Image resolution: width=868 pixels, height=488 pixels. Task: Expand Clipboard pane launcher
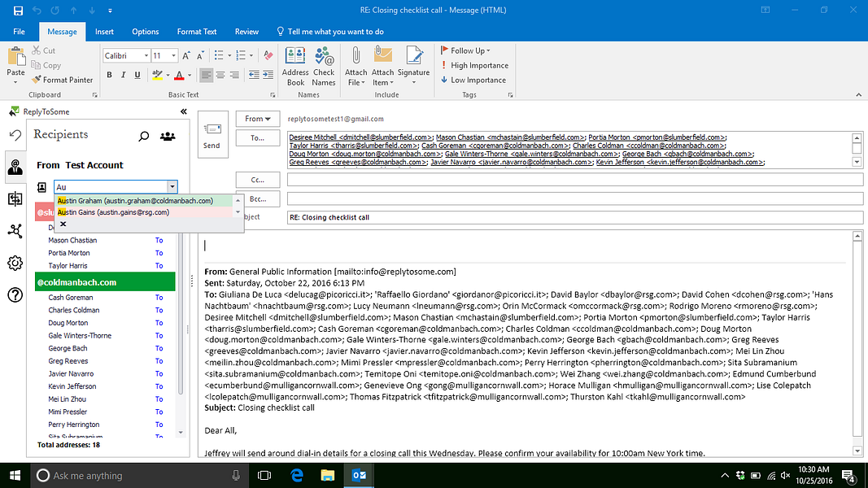click(x=94, y=95)
